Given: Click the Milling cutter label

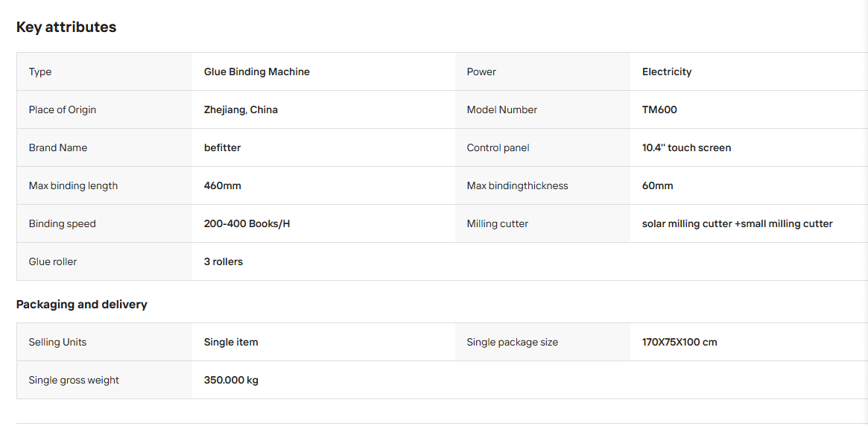Looking at the screenshot, I should [498, 224].
